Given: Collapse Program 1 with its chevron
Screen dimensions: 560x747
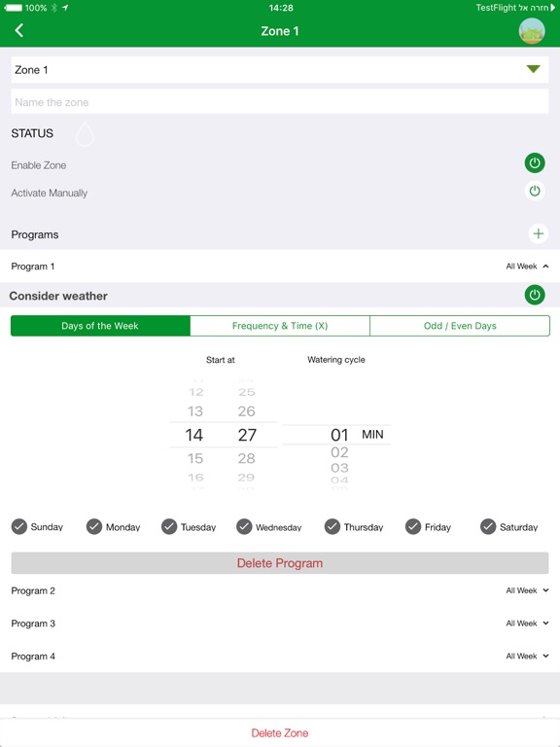Looking at the screenshot, I should (x=545, y=267).
